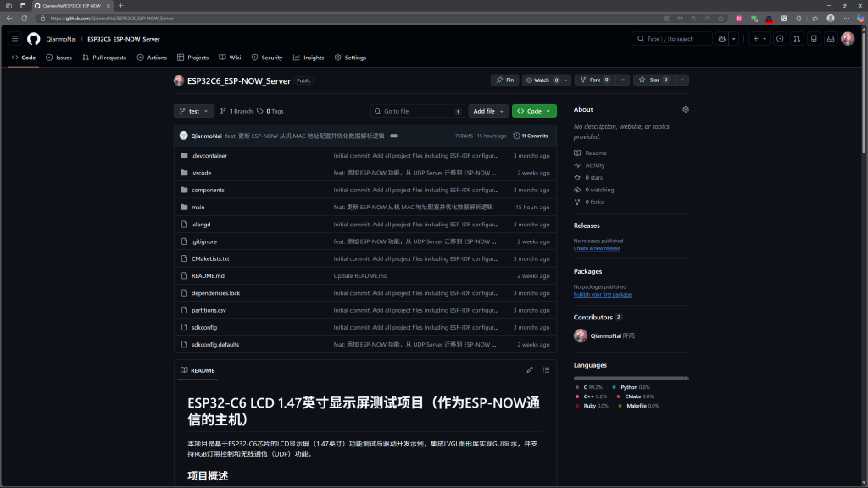Bookmark this page with star icon
This screenshot has height=488, width=868.
(721, 19)
